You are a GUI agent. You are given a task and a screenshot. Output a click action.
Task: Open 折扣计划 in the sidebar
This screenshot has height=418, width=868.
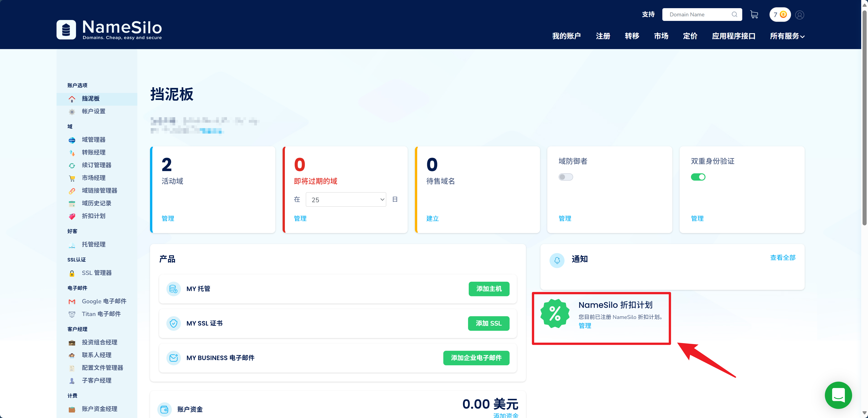coord(94,216)
